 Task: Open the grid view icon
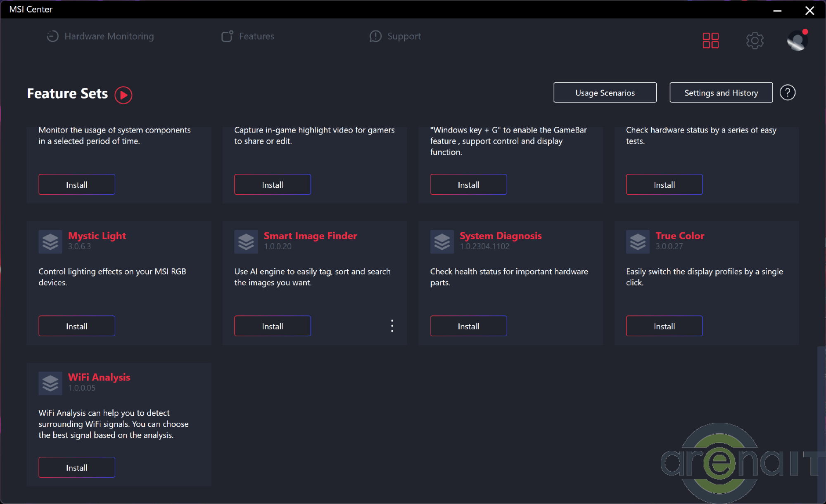click(710, 40)
